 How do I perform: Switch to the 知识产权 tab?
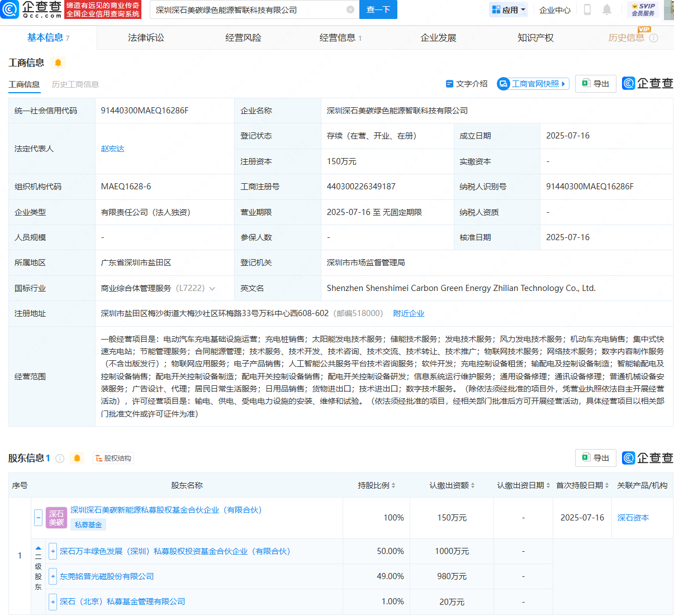point(535,37)
